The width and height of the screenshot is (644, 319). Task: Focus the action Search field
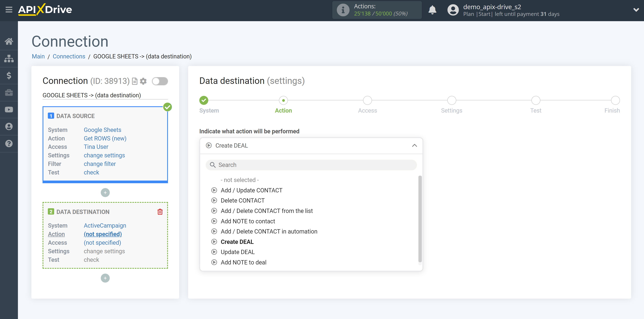pos(311,165)
